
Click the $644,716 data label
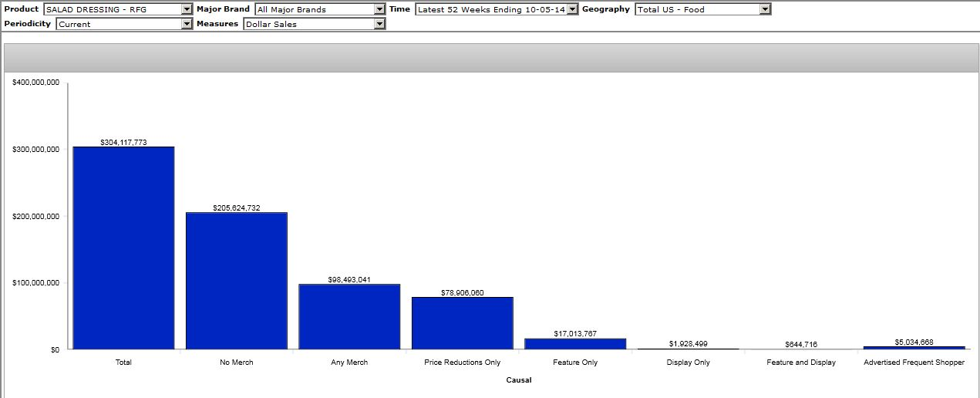pos(800,344)
